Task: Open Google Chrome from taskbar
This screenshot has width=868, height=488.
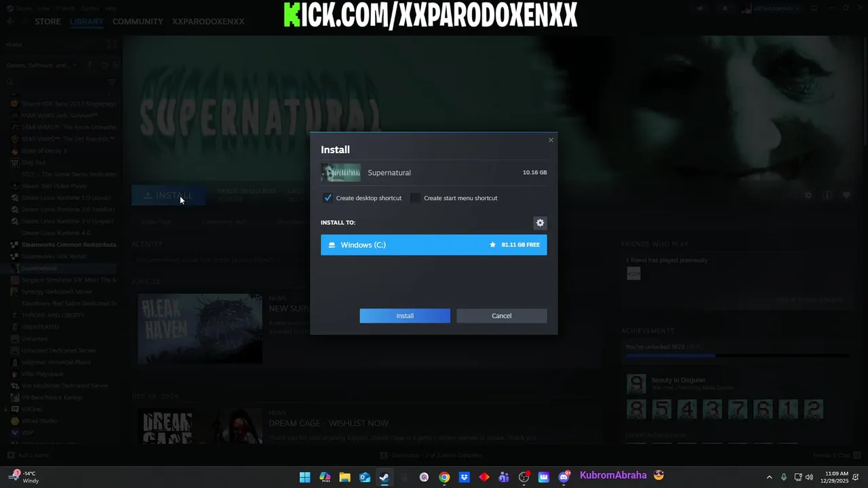Action: pyautogui.click(x=444, y=477)
